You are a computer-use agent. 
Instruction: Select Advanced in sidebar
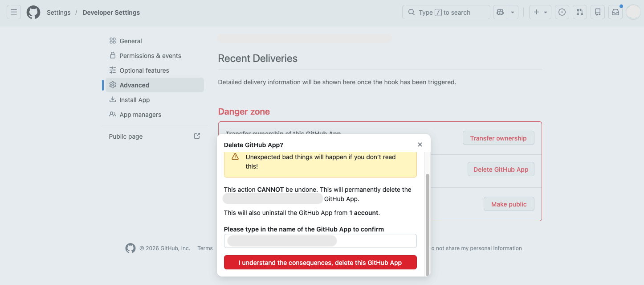coord(155,85)
